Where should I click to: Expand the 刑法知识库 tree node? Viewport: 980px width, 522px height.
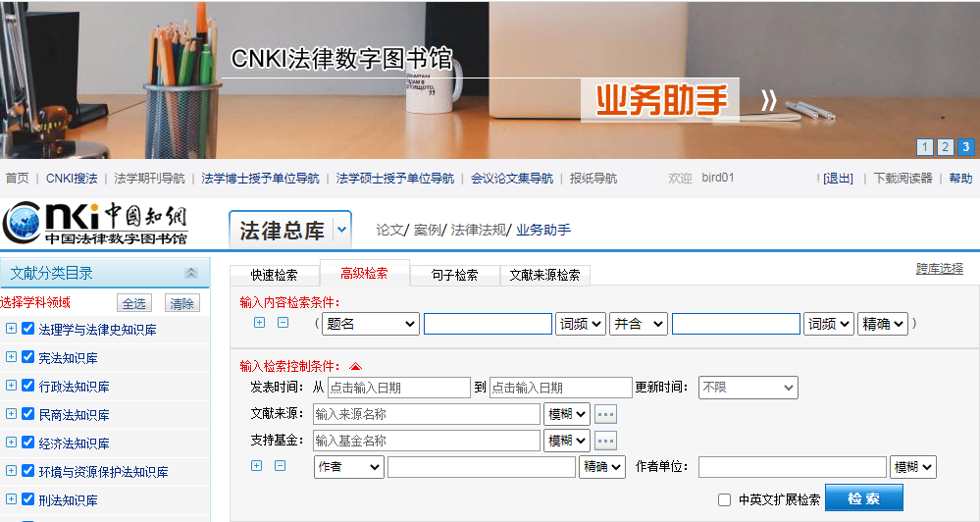(11, 498)
